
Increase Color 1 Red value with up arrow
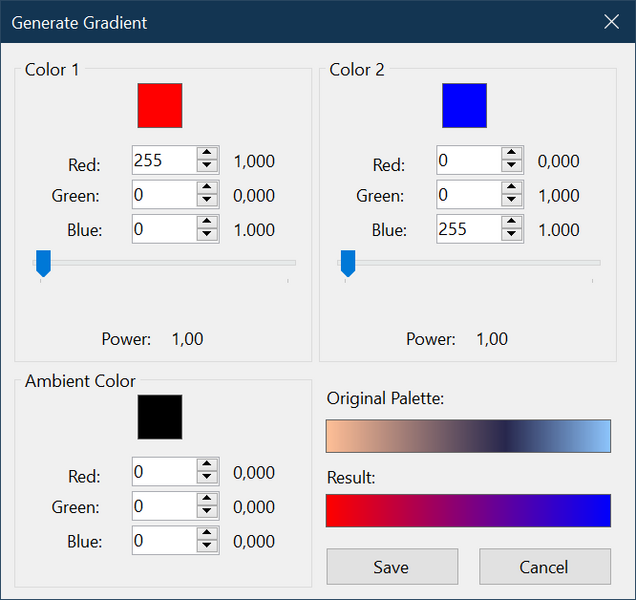tap(207, 154)
